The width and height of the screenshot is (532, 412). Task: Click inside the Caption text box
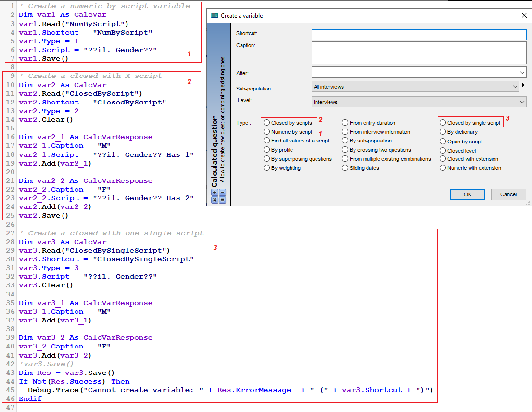419,52
